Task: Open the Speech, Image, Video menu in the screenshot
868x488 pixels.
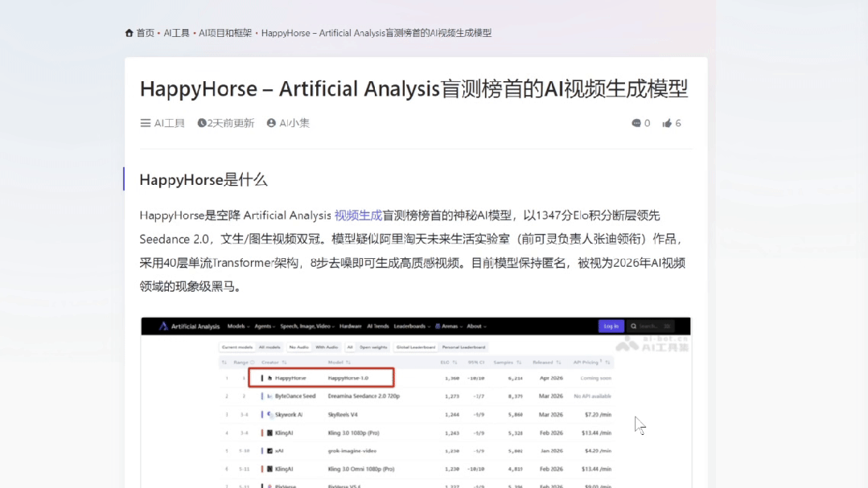Action: pyautogui.click(x=307, y=326)
